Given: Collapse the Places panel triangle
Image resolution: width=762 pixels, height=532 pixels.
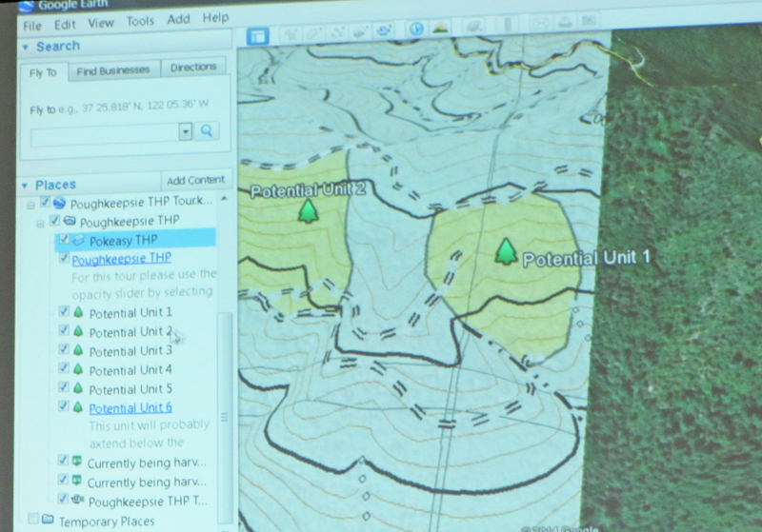Looking at the screenshot, I should (25, 186).
